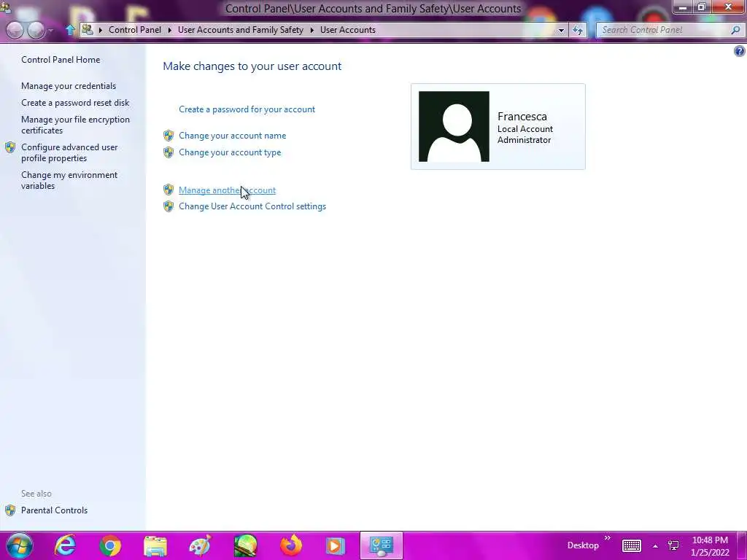Open Configure advanced user profile properties
The width and height of the screenshot is (747, 560).
tap(69, 152)
